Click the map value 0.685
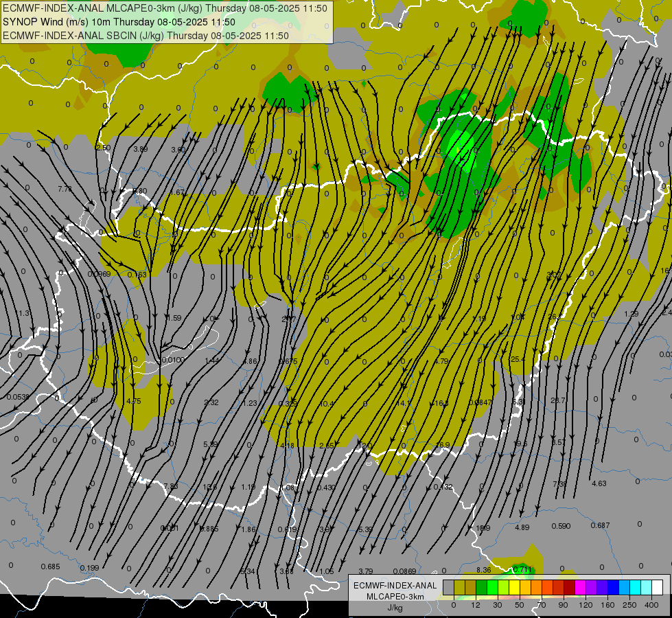Screen dimensions: 672x618 tap(50, 567)
